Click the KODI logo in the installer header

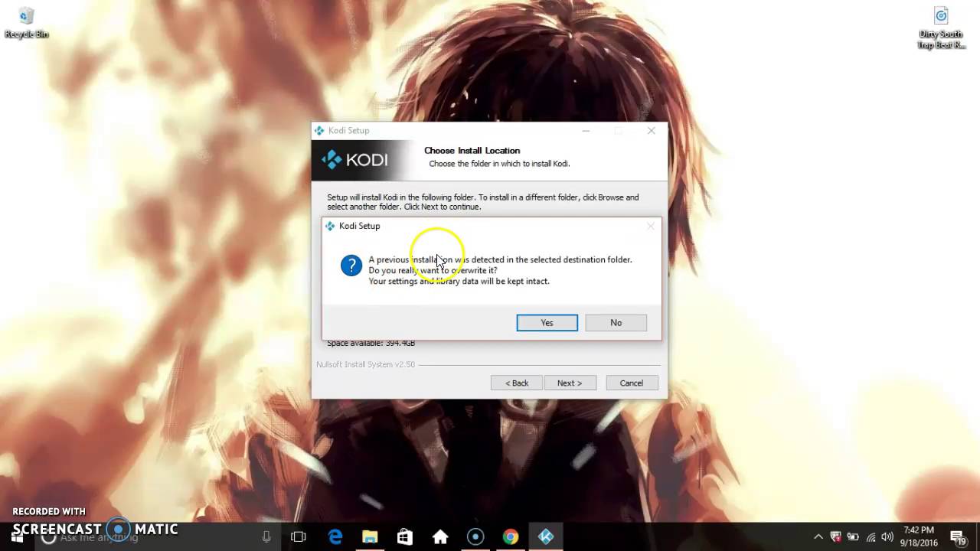click(354, 160)
